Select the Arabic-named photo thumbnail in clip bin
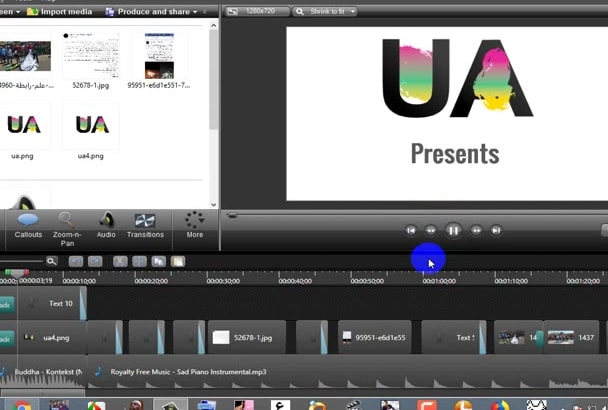Image resolution: width=608 pixels, height=410 pixels. [x=25, y=56]
